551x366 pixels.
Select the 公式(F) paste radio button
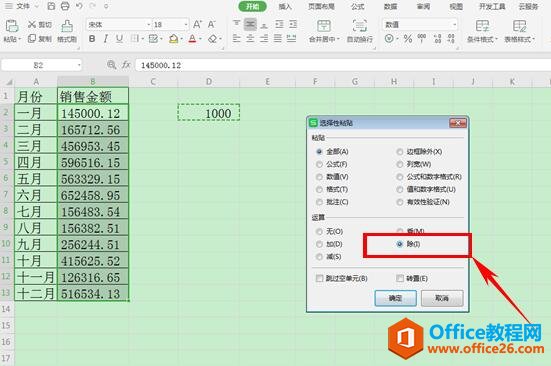pyautogui.click(x=319, y=164)
